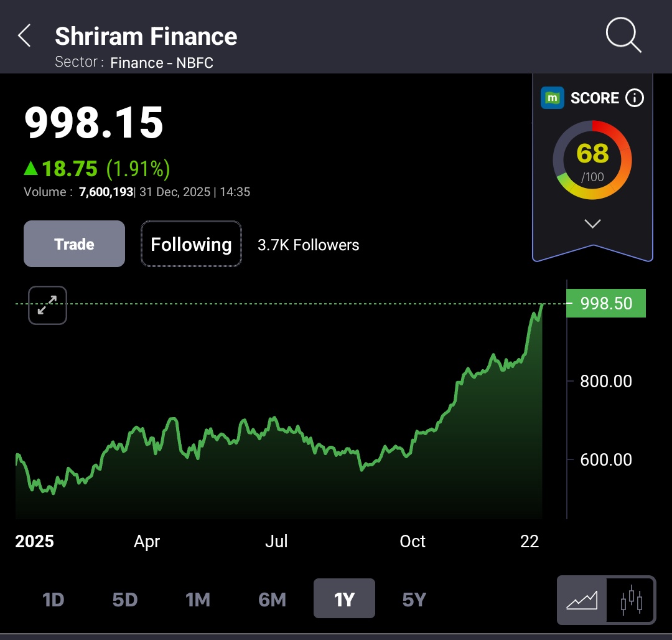Tap the green up-triangle change indicator
The width and height of the screenshot is (672, 640).
click(31, 168)
